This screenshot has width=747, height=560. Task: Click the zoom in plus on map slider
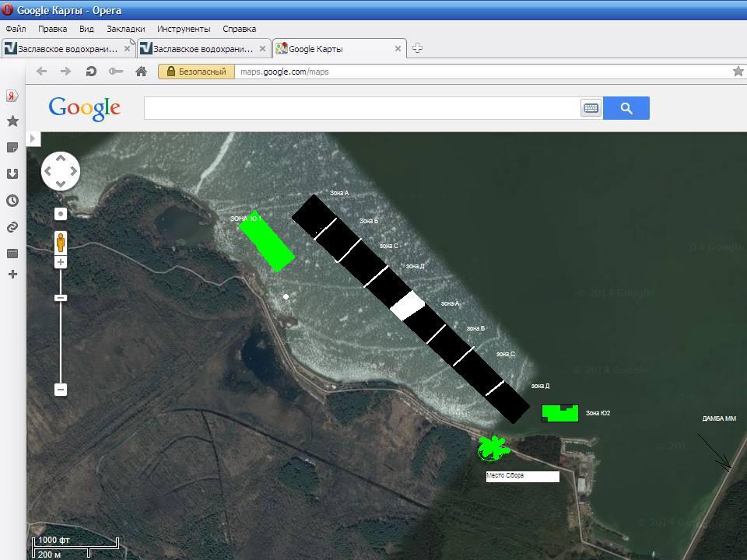[x=61, y=263]
